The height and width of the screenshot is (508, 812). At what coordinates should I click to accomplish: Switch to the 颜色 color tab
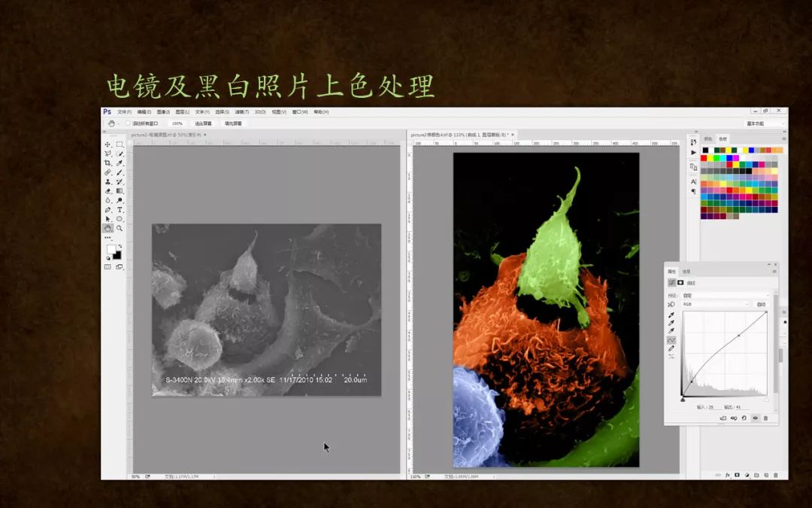coord(708,139)
